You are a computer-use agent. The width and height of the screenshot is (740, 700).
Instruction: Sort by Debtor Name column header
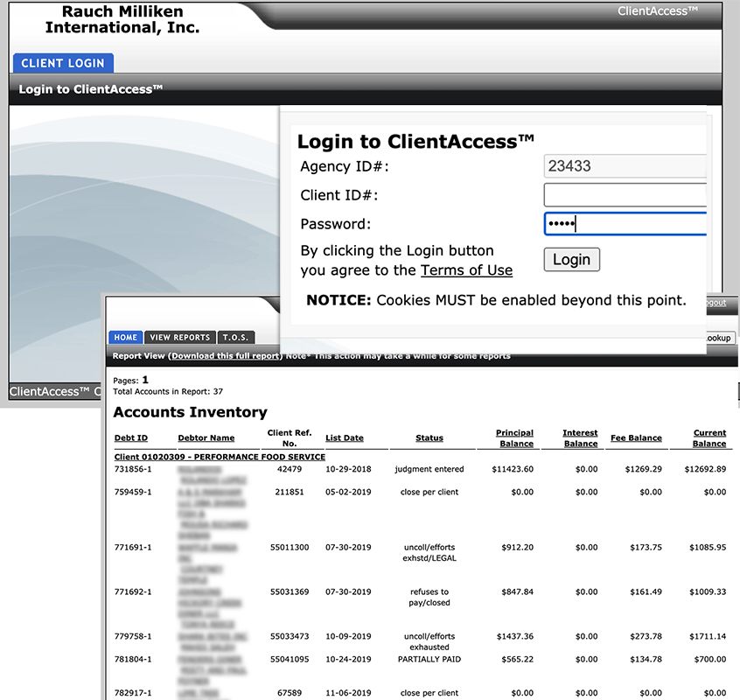206,438
